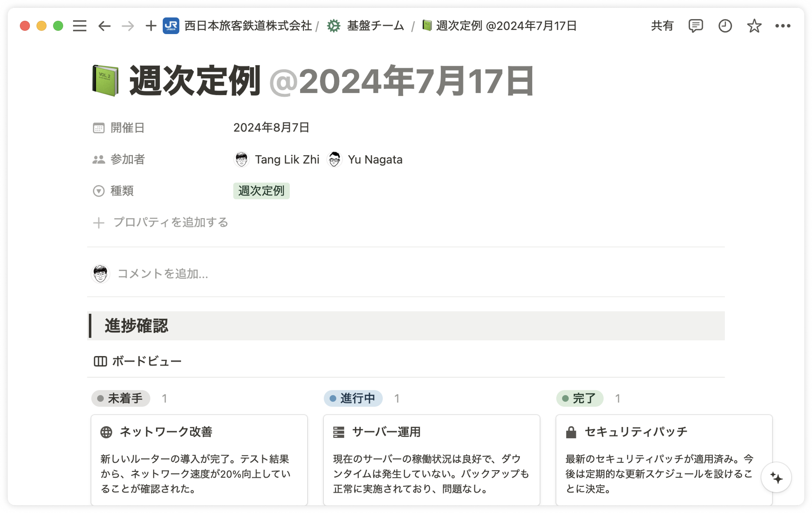Navigate to 西日本旅客鉄道株式会社 breadcrumb

click(248, 26)
